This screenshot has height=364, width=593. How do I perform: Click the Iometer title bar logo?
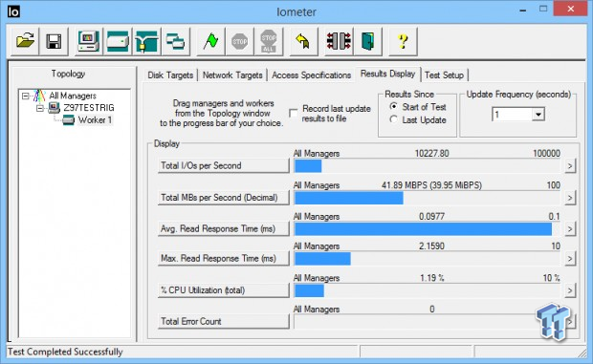tap(13, 11)
